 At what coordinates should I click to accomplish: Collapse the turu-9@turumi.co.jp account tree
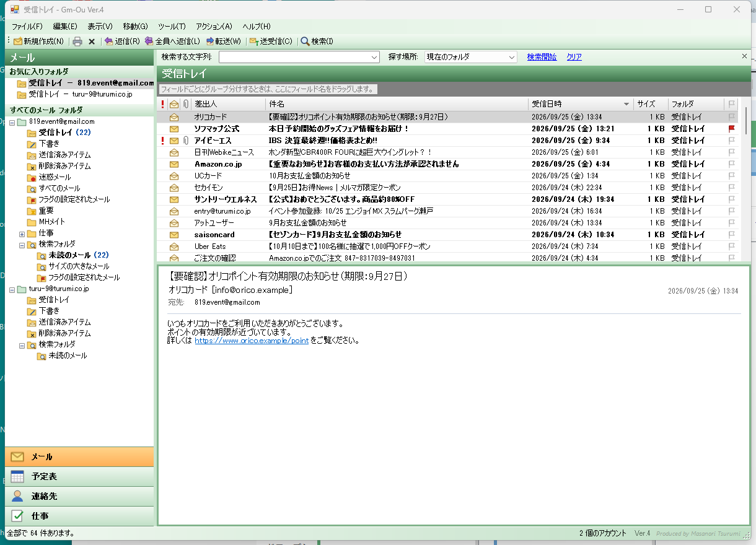(x=12, y=289)
